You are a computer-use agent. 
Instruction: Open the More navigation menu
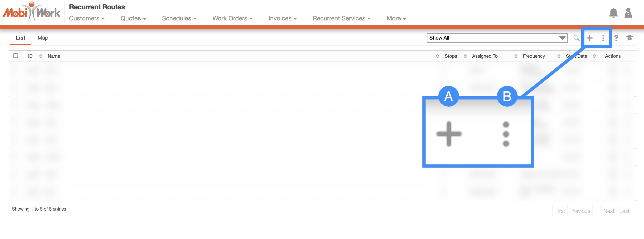[x=396, y=18]
